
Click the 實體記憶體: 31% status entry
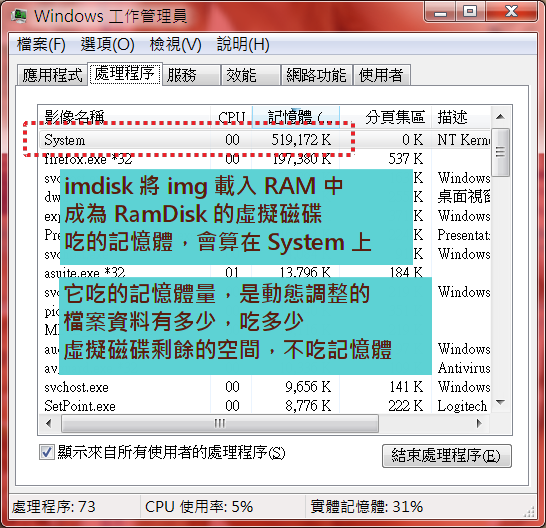point(367,507)
